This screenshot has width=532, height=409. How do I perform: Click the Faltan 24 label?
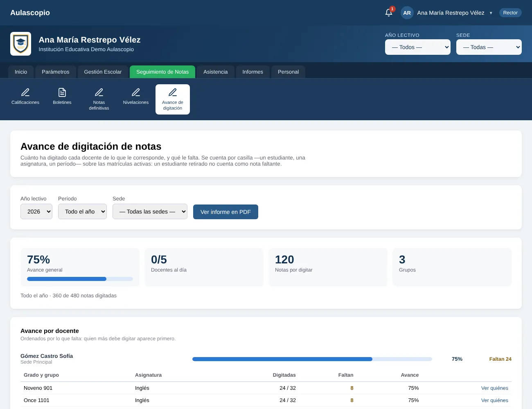point(500,359)
